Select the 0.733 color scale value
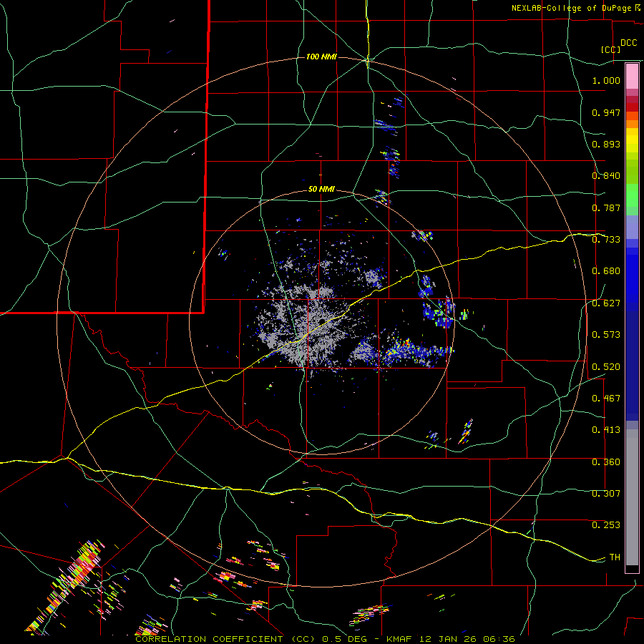Viewport: 644px width, 644px height. click(x=606, y=240)
